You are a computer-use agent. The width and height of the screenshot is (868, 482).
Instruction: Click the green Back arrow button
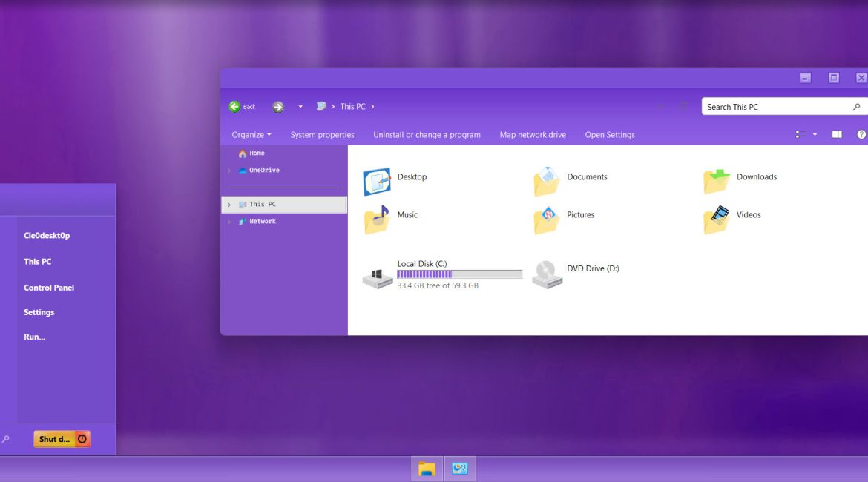click(234, 107)
